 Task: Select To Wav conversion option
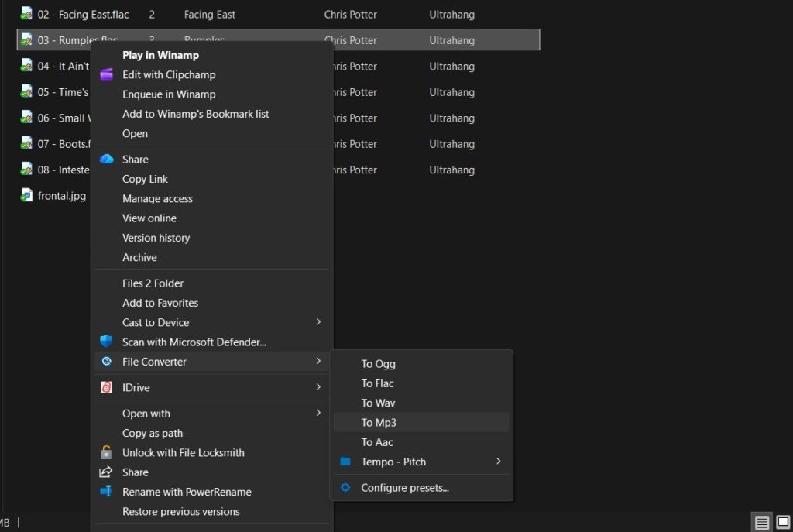point(378,403)
